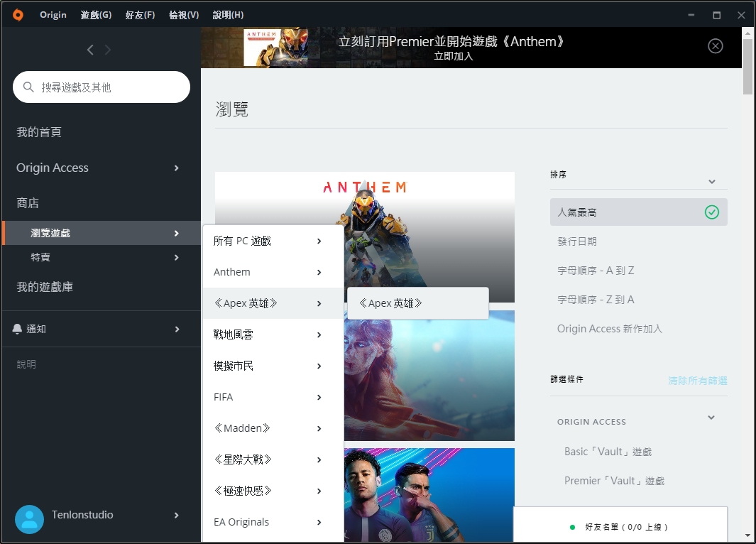Click the vertical scrollbar thumb
The width and height of the screenshot is (756, 544).
click(x=747, y=67)
